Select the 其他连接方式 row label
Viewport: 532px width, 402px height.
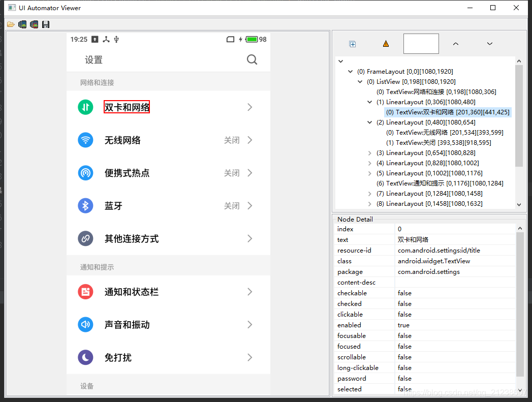pyautogui.click(x=132, y=239)
